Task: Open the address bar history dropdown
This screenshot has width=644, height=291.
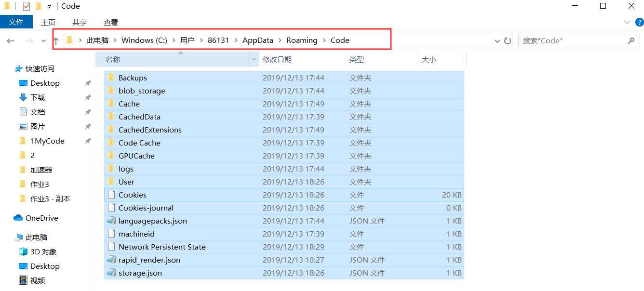Action: [x=497, y=40]
